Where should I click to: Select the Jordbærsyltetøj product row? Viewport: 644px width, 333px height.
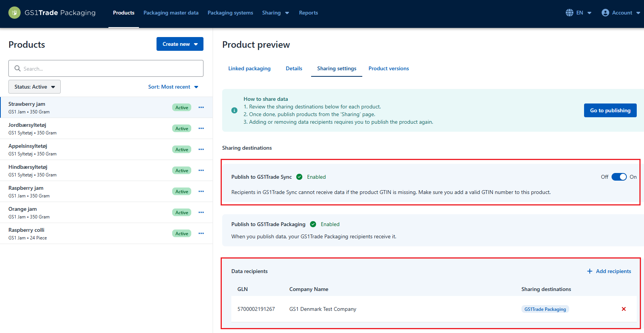point(106,128)
